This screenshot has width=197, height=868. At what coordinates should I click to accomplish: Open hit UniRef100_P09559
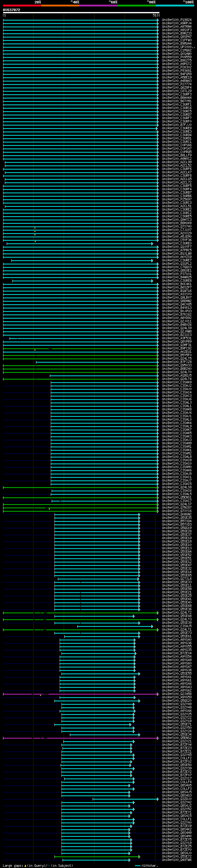point(176,57)
